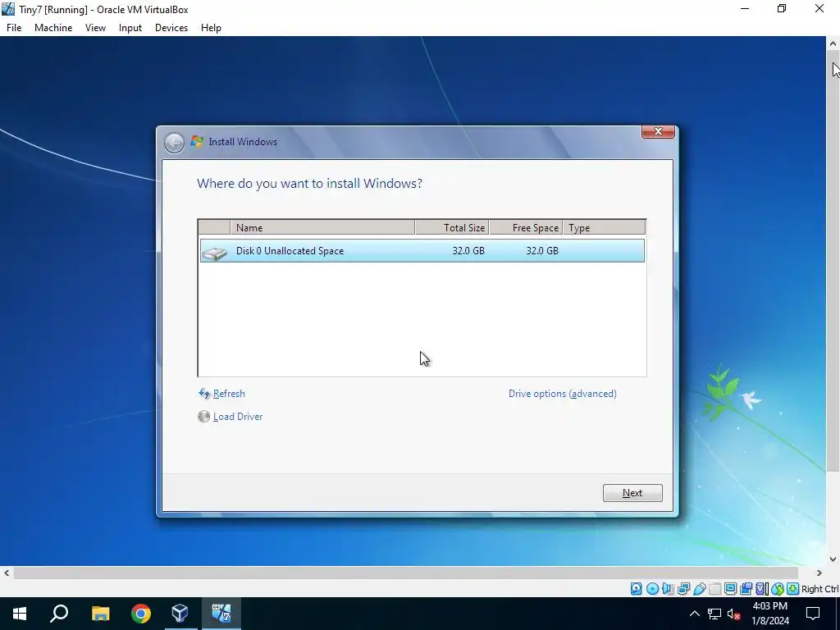Click the CPU virtualization indicator icon
The height and width of the screenshot is (630, 840).
click(761, 589)
